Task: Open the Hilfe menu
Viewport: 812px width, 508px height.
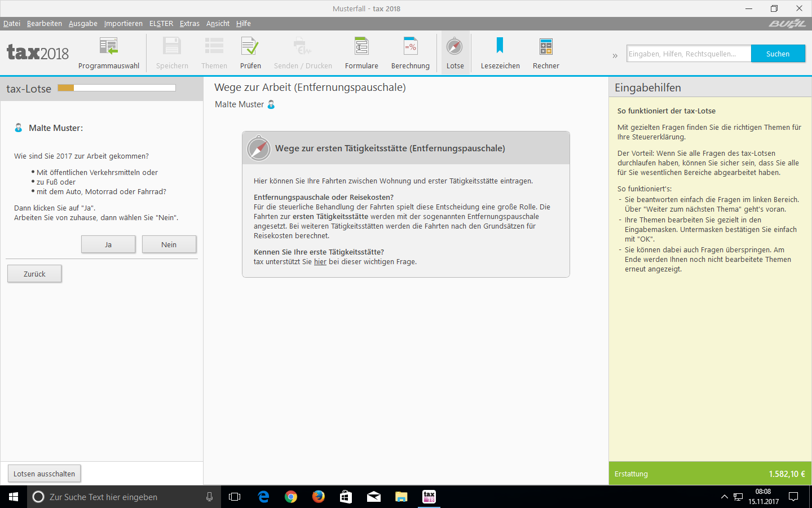Action: point(244,23)
